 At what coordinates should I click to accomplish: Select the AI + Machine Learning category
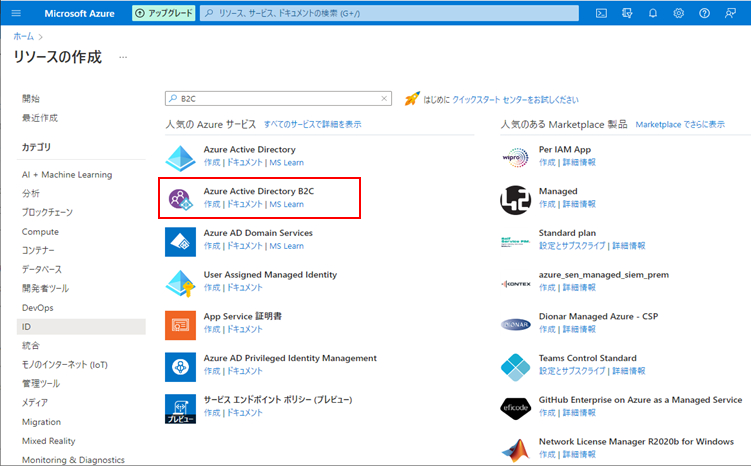coord(67,174)
